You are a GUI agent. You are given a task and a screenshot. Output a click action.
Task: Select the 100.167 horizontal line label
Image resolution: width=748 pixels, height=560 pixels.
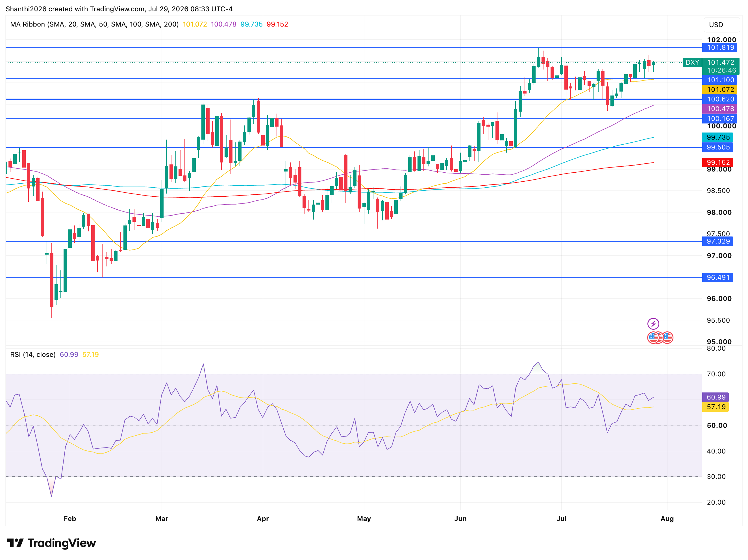click(x=719, y=119)
